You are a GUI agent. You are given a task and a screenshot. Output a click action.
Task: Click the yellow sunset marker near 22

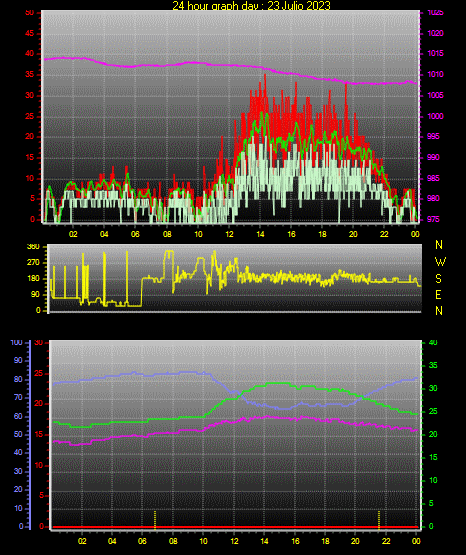379,520
